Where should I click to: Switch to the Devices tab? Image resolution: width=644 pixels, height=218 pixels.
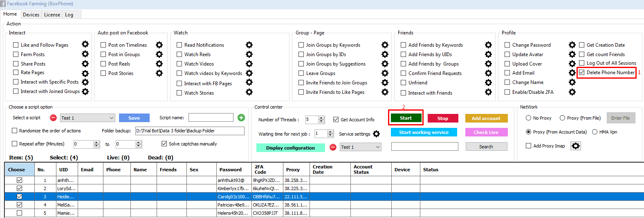[31, 15]
